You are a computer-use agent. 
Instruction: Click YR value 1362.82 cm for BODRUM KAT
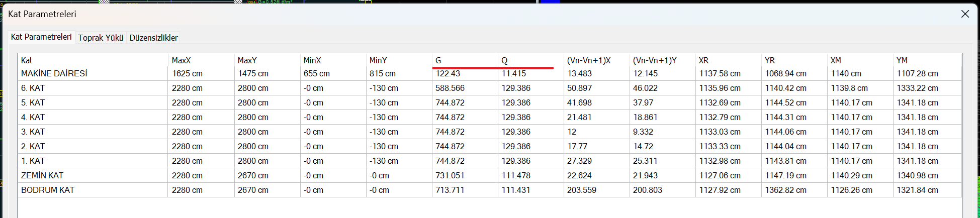click(785, 190)
